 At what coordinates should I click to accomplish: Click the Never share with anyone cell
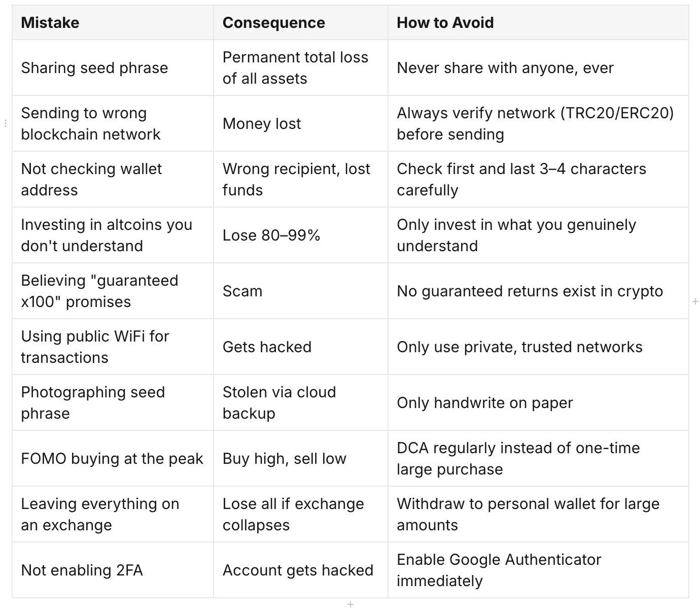pos(538,67)
